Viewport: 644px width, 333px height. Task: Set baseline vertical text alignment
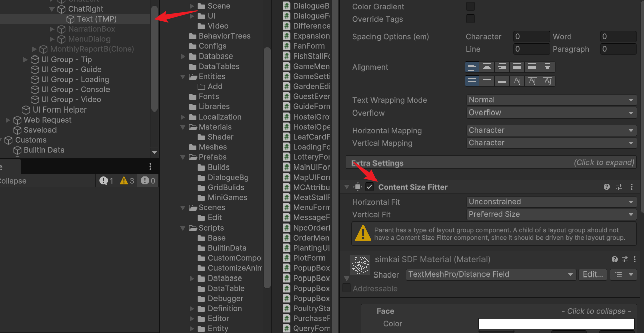click(x=517, y=81)
